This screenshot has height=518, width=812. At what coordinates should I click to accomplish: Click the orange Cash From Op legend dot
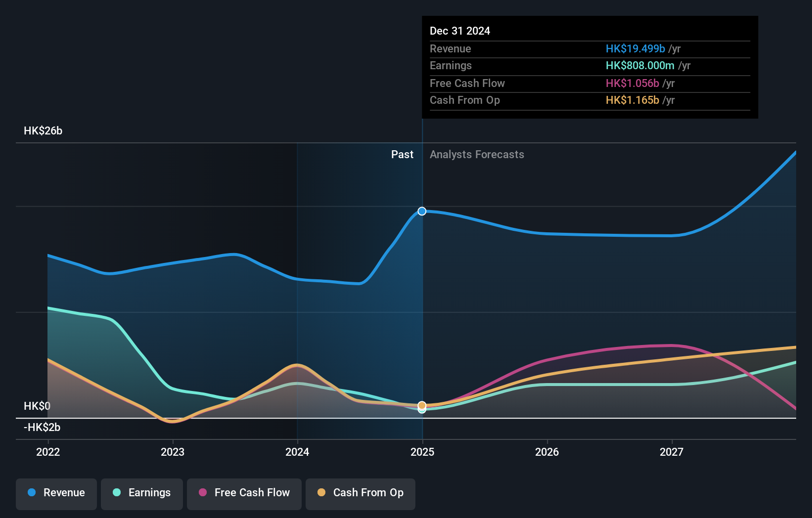[x=322, y=492]
